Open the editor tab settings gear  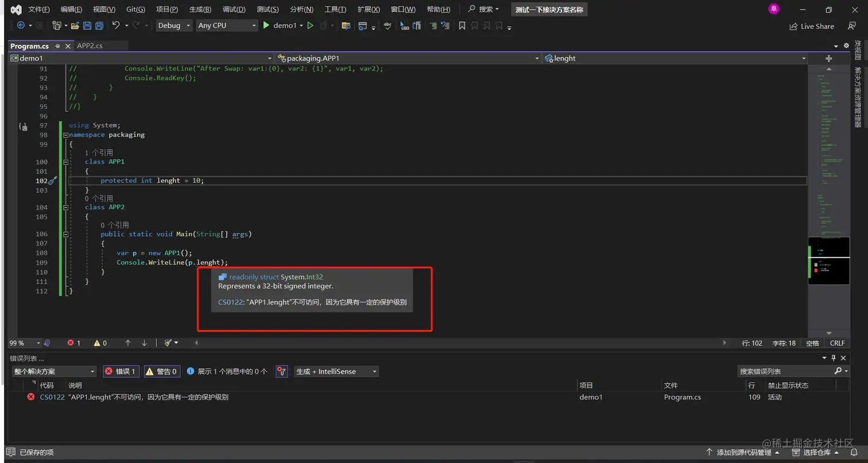[x=846, y=46]
